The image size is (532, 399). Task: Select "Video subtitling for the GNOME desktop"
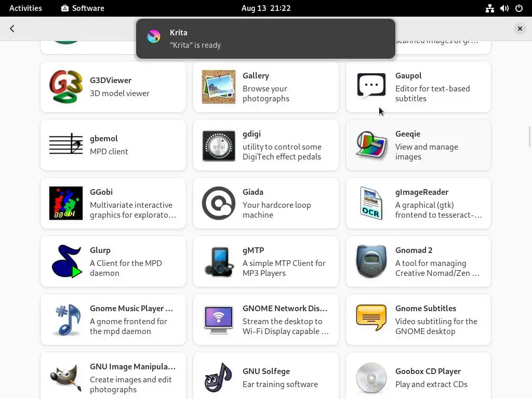pyautogui.click(x=436, y=326)
